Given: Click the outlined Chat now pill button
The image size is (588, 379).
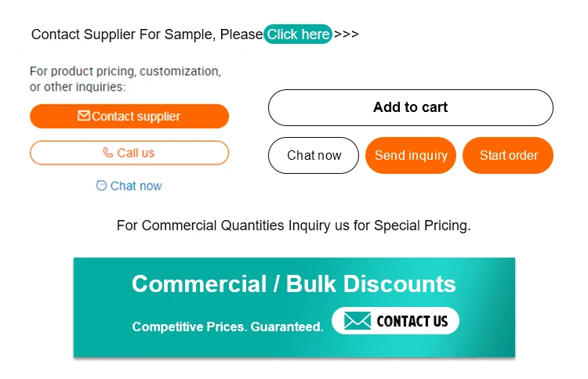Looking at the screenshot, I should tap(314, 155).
